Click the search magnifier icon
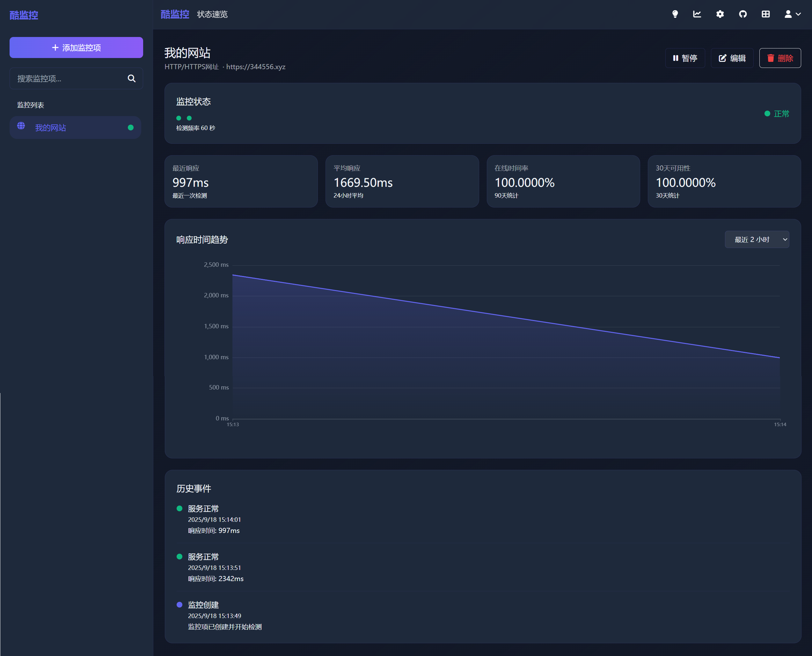Viewport: 812px width, 656px height. click(131, 79)
